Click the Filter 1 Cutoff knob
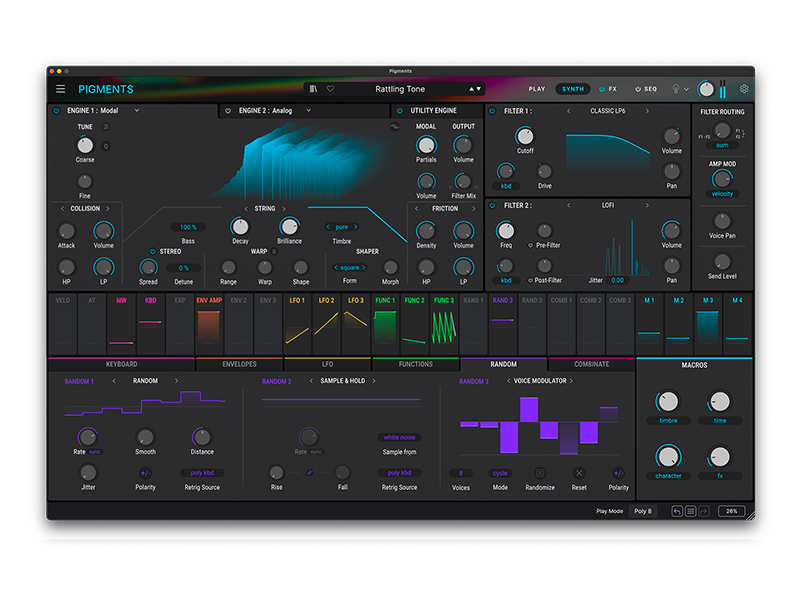Image resolution: width=800 pixels, height=600 pixels. click(524, 136)
